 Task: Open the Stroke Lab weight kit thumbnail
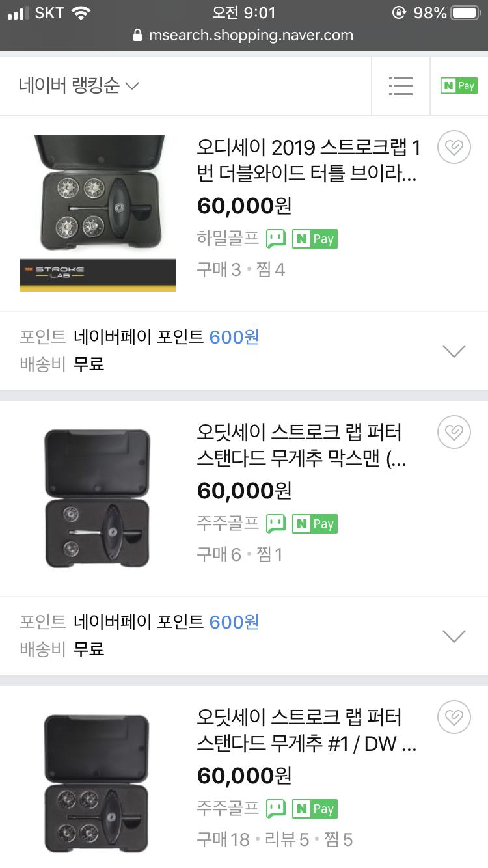(98, 213)
